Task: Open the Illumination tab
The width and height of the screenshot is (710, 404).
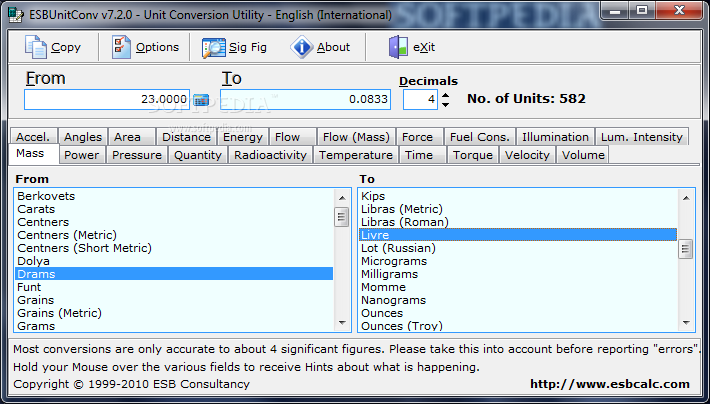Action: pyautogui.click(x=555, y=137)
